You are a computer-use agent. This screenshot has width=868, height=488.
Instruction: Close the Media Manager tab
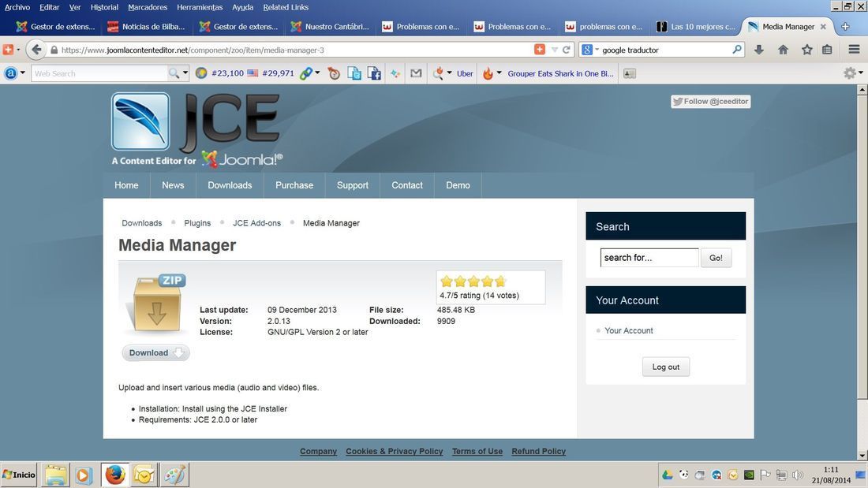pos(823,27)
